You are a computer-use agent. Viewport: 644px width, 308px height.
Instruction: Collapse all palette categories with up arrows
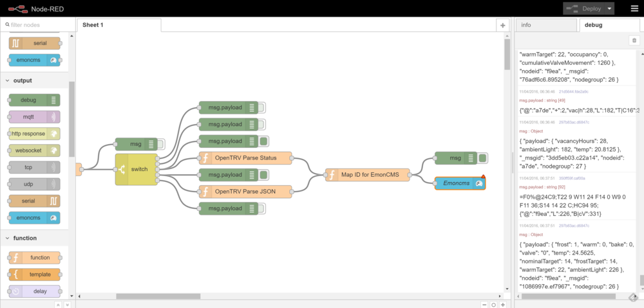59,305
